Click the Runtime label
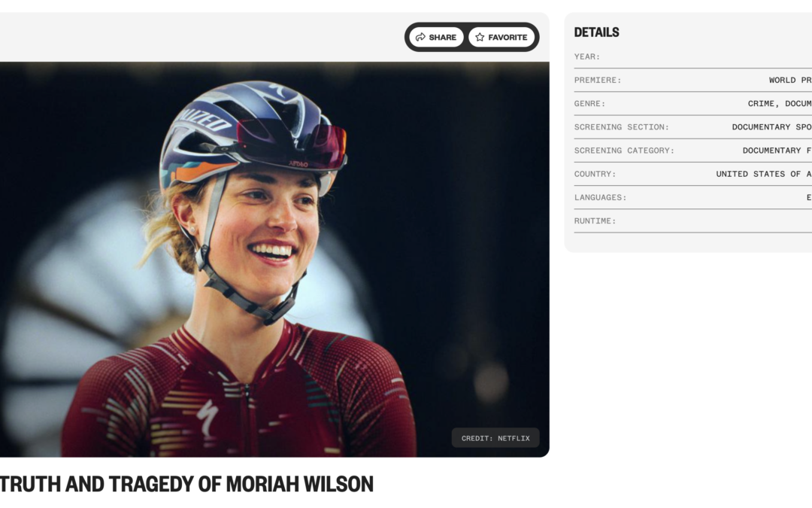 tap(595, 221)
